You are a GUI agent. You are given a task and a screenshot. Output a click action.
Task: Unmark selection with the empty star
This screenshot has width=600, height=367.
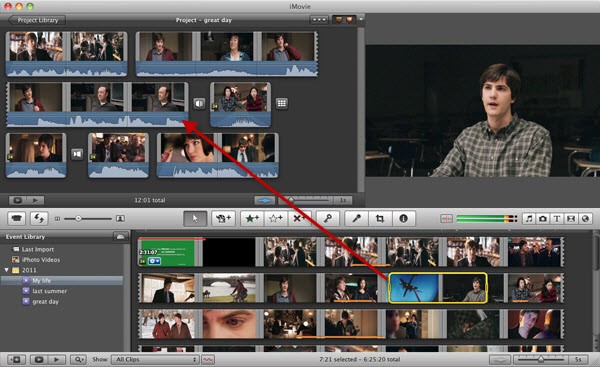[275, 219]
